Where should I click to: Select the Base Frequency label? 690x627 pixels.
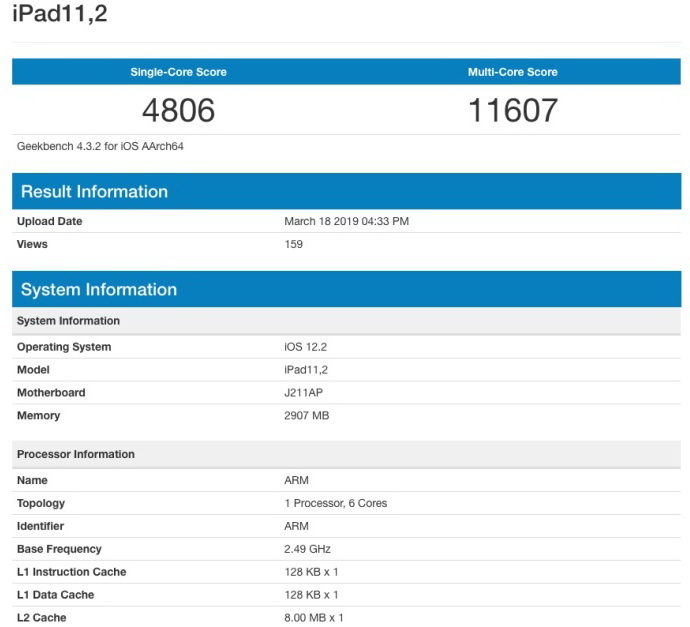click(59, 549)
